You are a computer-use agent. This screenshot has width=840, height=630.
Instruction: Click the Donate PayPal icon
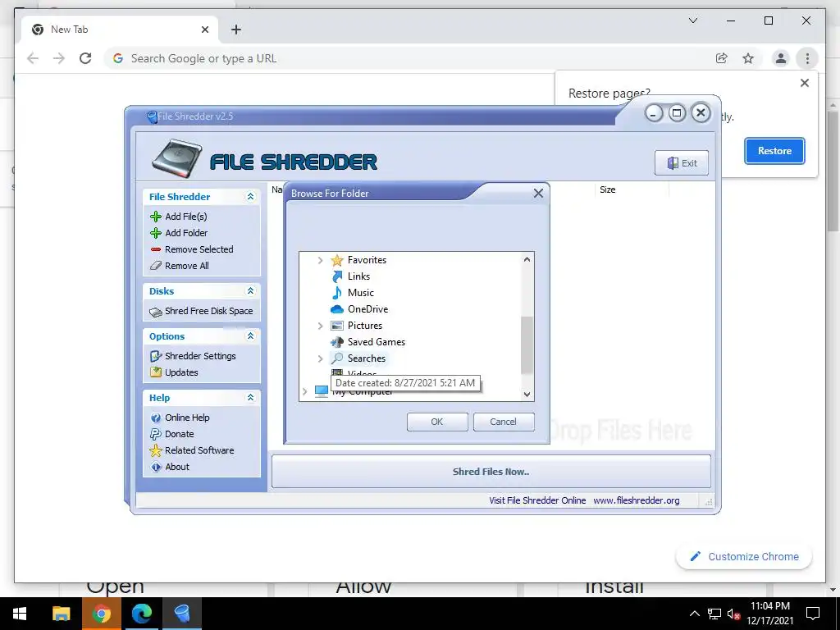pos(155,434)
